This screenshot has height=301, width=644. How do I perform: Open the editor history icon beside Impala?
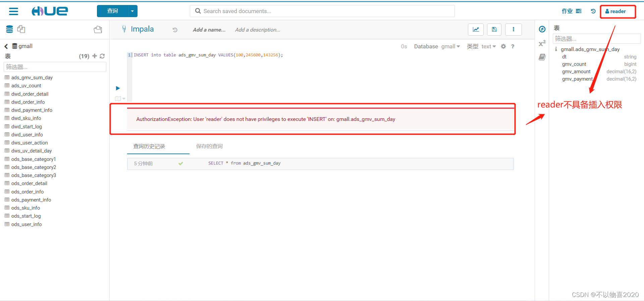(175, 30)
